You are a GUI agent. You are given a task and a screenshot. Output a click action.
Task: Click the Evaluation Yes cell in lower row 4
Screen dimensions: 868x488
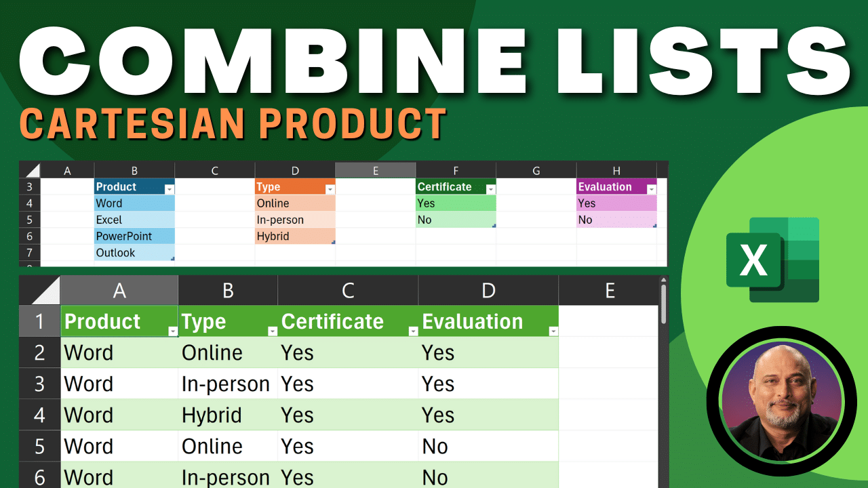tap(488, 415)
